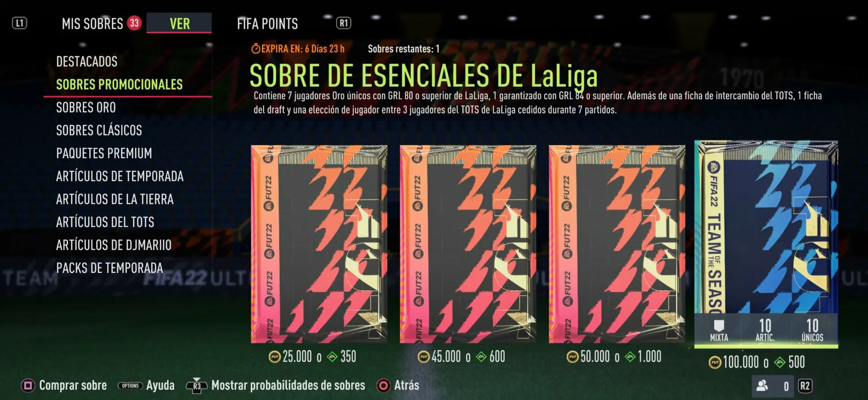Select the pack priced 25.000 coins

tap(319, 244)
